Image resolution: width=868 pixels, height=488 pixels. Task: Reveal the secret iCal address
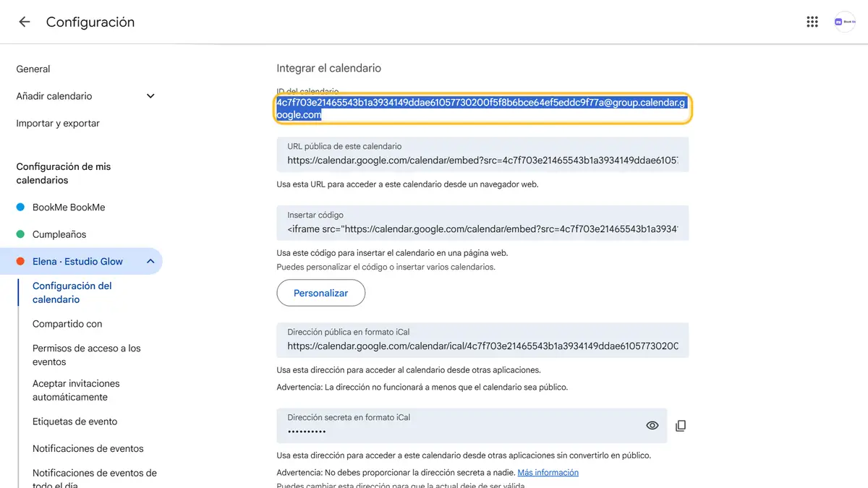[652, 426]
